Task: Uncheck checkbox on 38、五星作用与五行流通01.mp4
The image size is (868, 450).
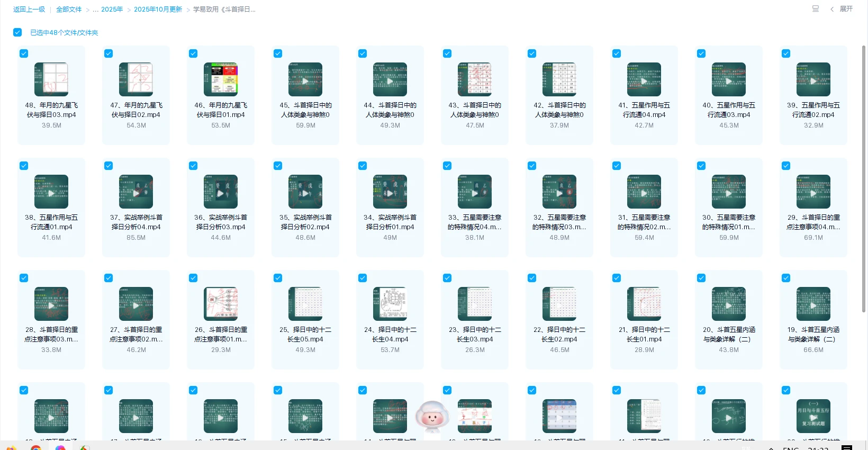Action: 24,166
